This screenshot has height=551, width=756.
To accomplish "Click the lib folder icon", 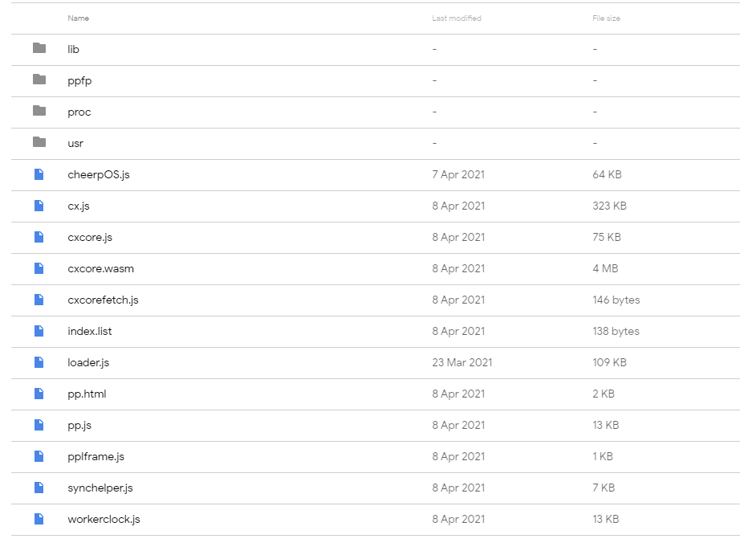I will tap(39, 49).
